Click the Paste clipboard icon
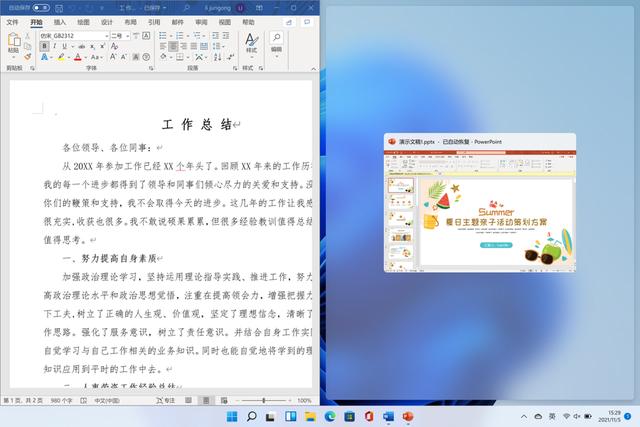The height and width of the screenshot is (427, 640). click(x=14, y=42)
